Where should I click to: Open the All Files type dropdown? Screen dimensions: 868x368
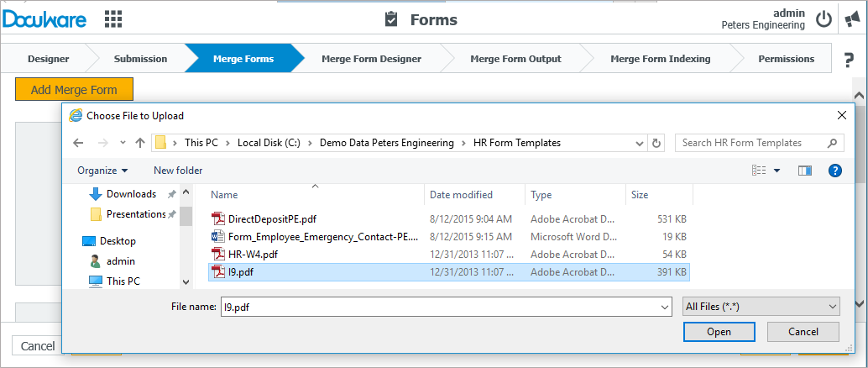[x=761, y=307]
